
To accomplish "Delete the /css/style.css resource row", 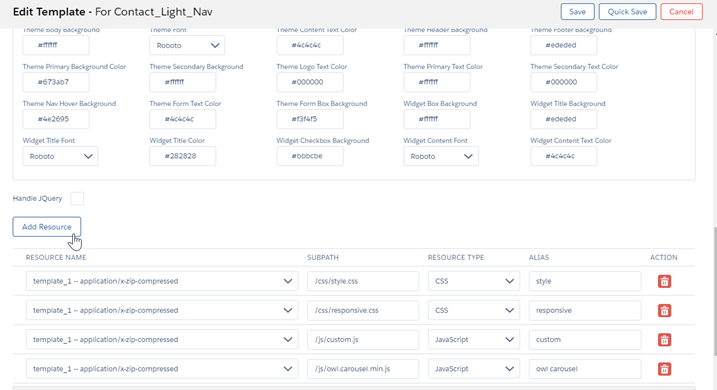I will click(664, 281).
